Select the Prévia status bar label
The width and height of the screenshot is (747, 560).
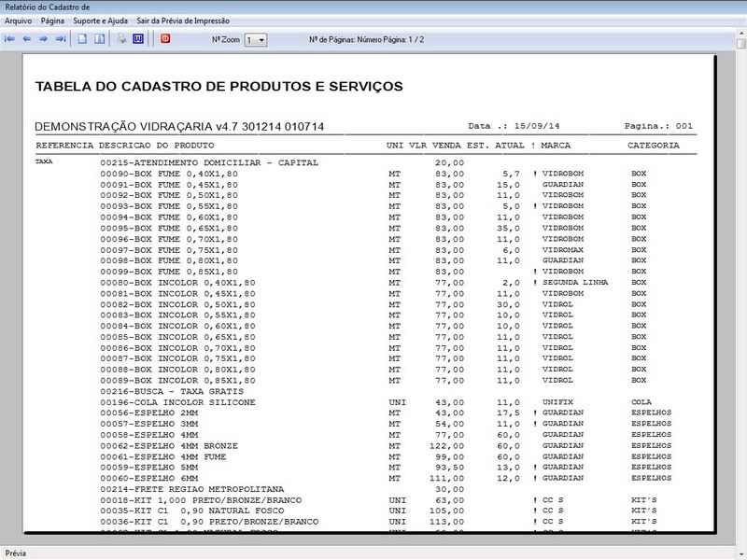17,552
